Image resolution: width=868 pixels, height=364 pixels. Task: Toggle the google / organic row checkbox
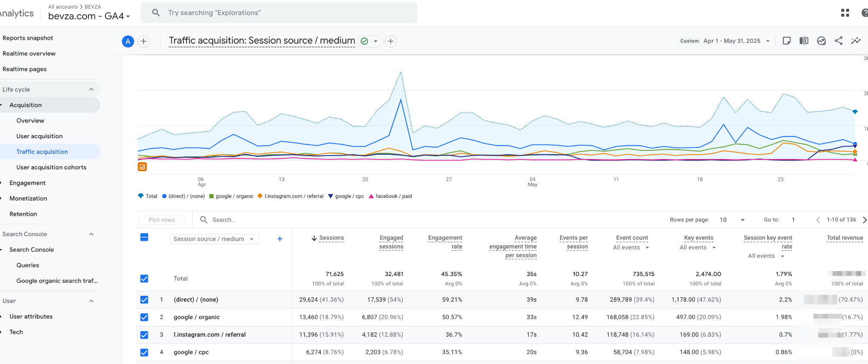(144, 317)
